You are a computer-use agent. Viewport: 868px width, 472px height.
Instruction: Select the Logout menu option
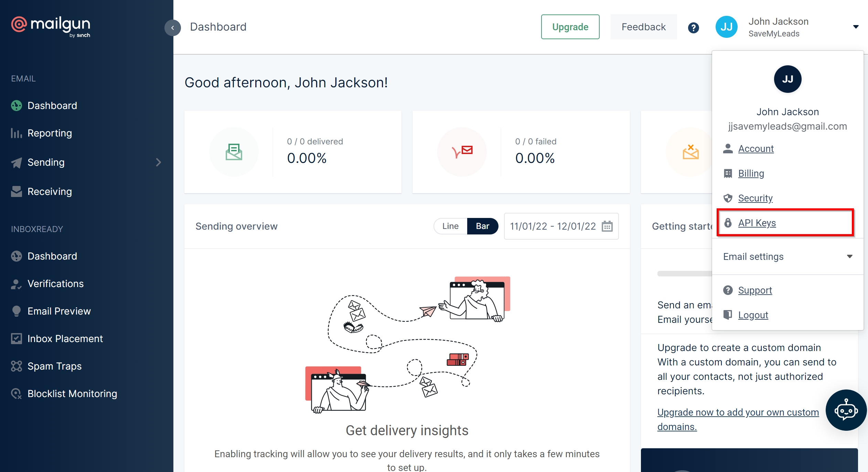[x=752, y=315]
